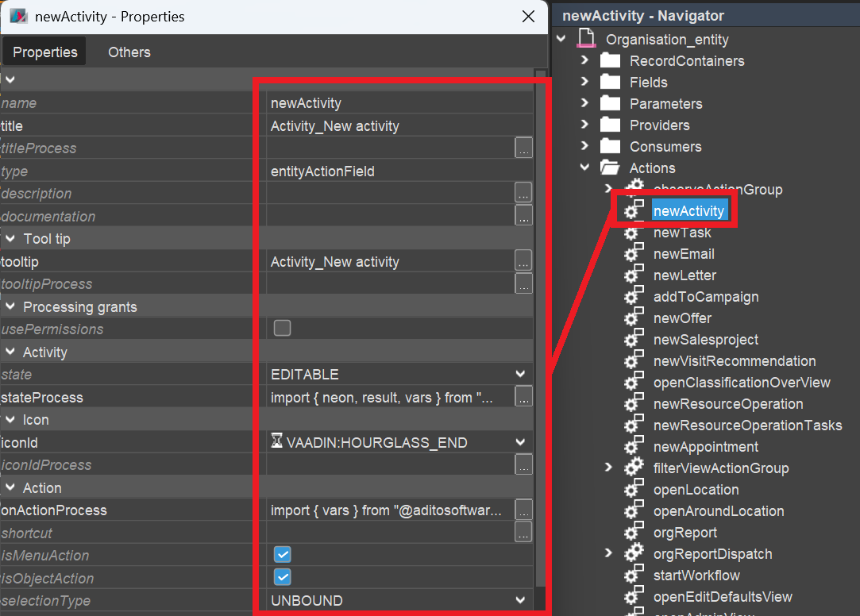Select the Properties tab
860x616 pixels.
click(45, 52)
